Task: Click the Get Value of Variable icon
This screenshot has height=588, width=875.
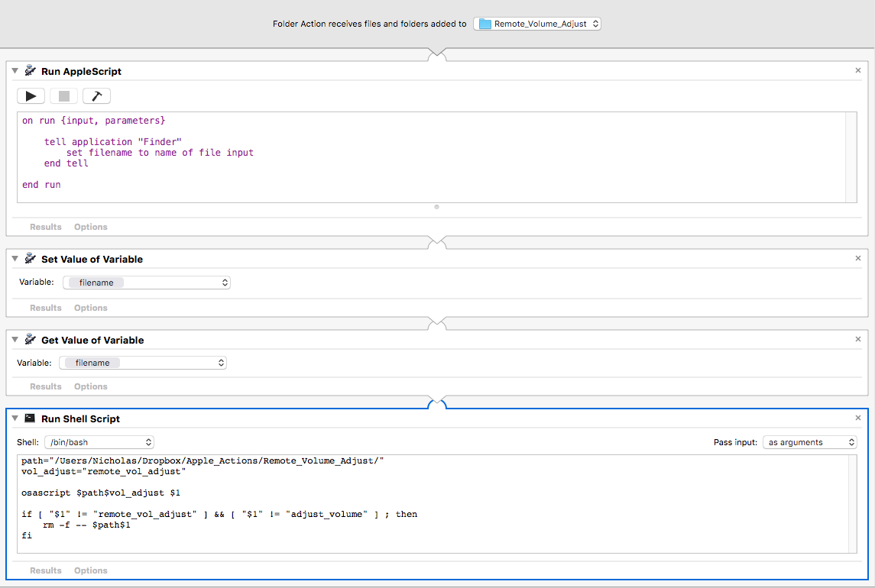Action: pyautogui.click(x=31, y=340)
